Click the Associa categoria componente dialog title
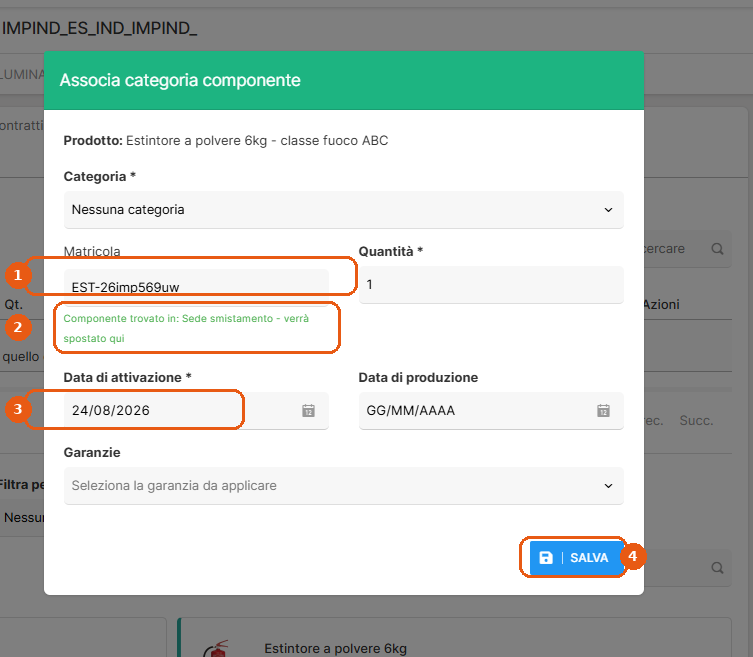Image resolution: width=753 pixels, height=657 pixels. (x=180, y=80)
